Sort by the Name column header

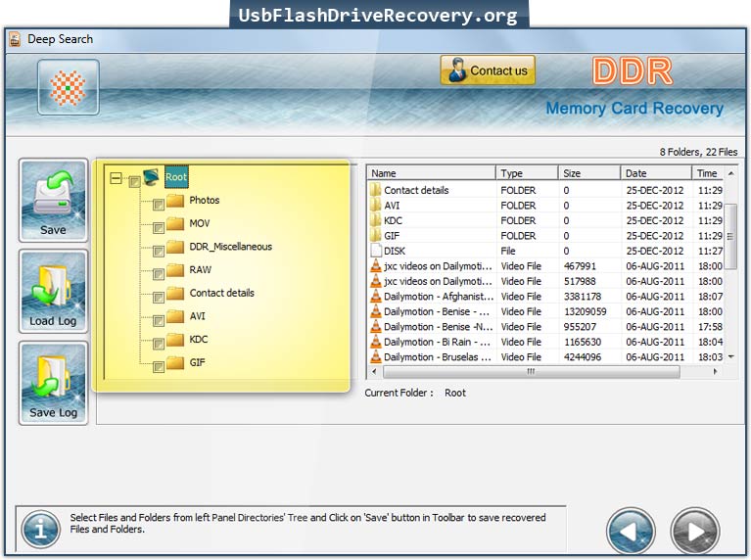[431, 173]
